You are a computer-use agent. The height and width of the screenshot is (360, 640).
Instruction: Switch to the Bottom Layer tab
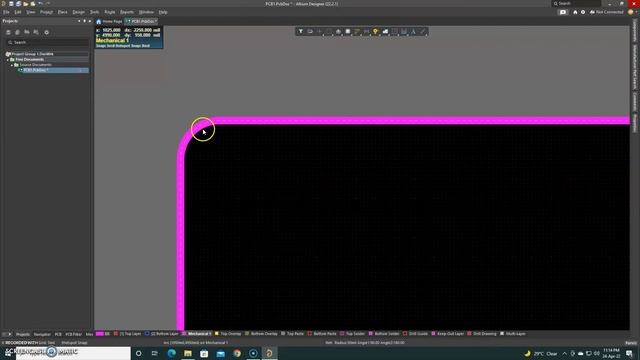coord(162,334)
